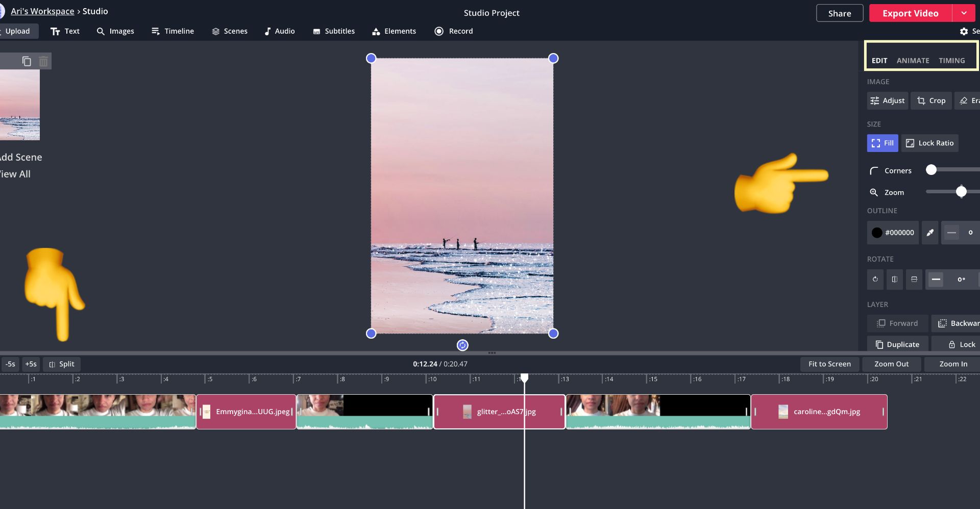Decrease rotation angle with minus button
Screen dimensions: 980x509
click(x=936, y=279)
